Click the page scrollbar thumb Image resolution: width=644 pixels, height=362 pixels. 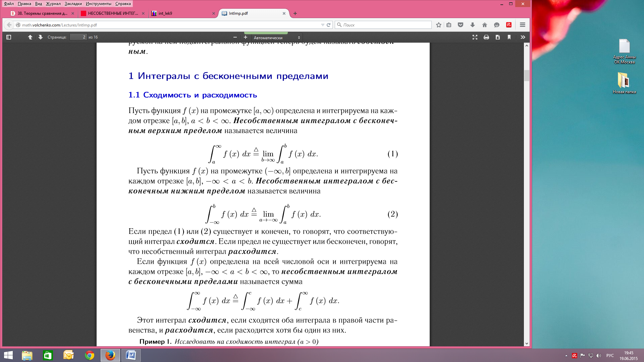tap(527, 75)
